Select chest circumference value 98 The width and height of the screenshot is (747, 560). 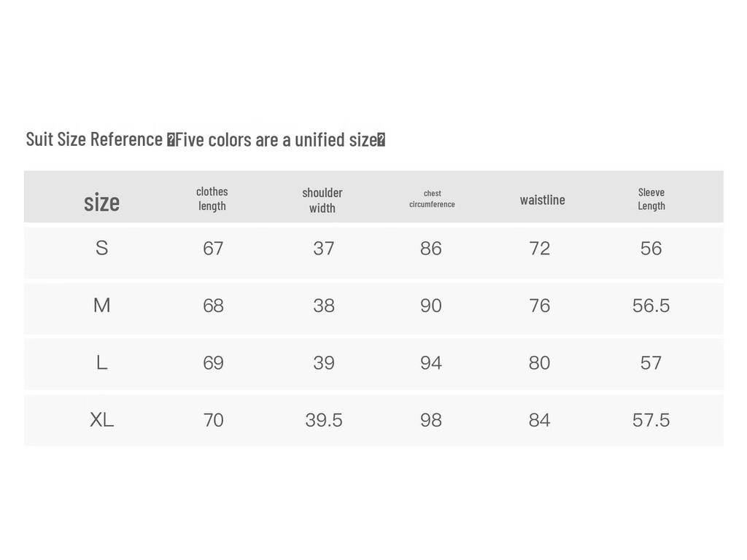tap(430, 420)
